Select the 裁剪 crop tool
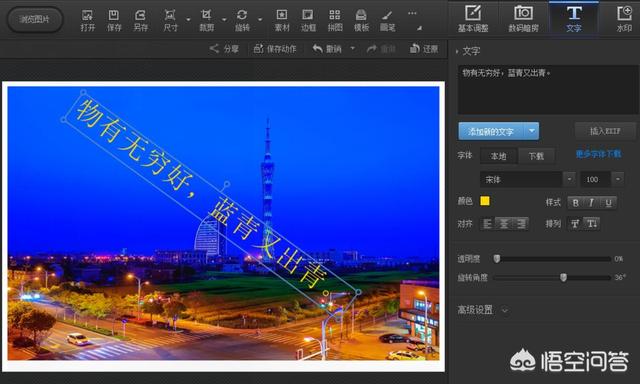 [x=207, y=20]
